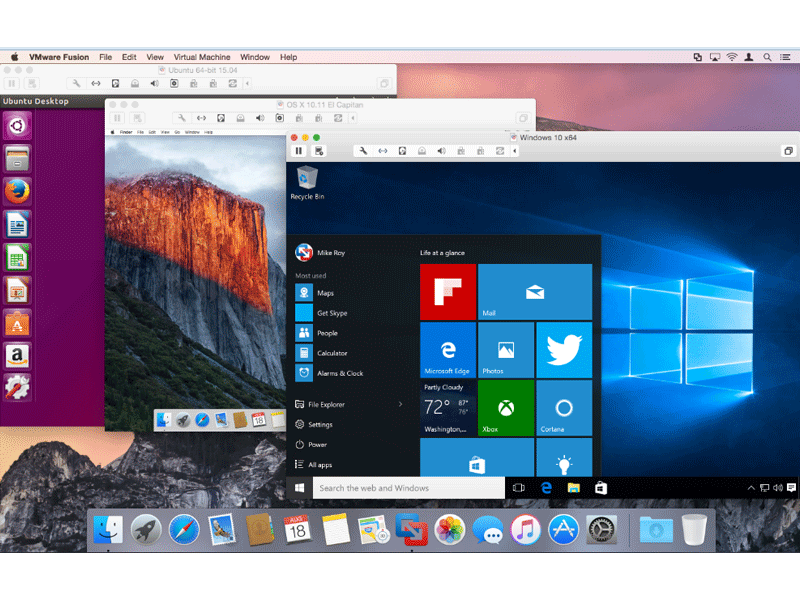
Task: Open the Help menu
Action: (288, 57)
